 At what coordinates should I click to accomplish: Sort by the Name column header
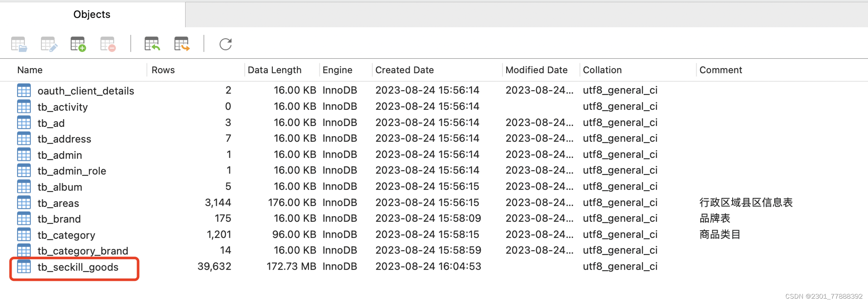[30, 70]
